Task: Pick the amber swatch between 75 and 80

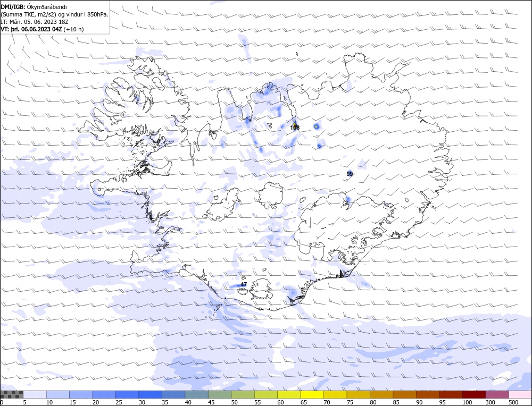Action: point(358,394)
